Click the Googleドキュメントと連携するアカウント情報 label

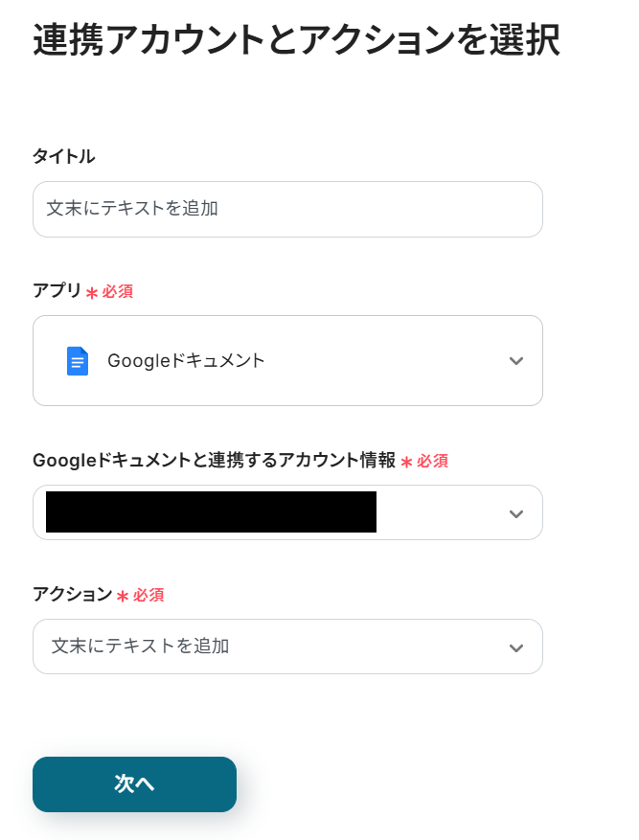(x=214, y=460)
